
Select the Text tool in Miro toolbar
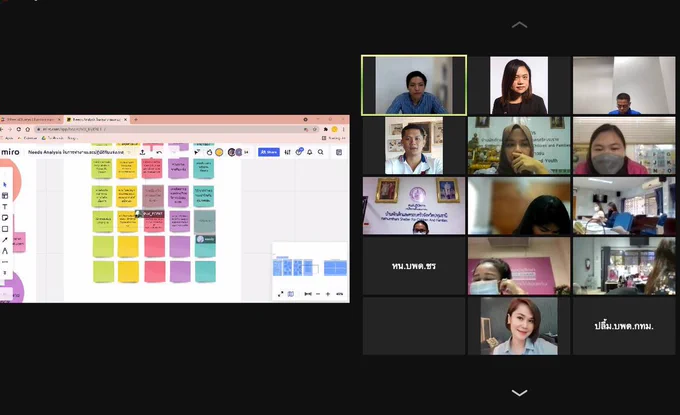click(x=5, y=206)
